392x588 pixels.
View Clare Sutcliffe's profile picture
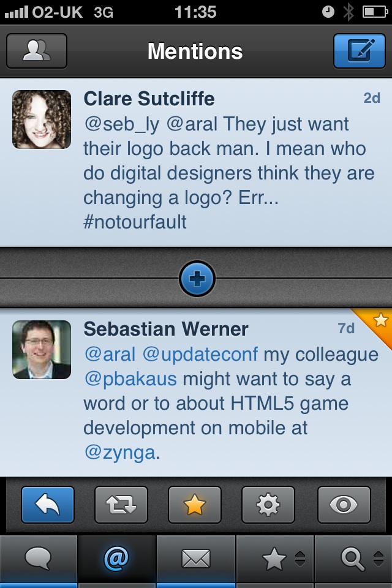pos(42,119)
